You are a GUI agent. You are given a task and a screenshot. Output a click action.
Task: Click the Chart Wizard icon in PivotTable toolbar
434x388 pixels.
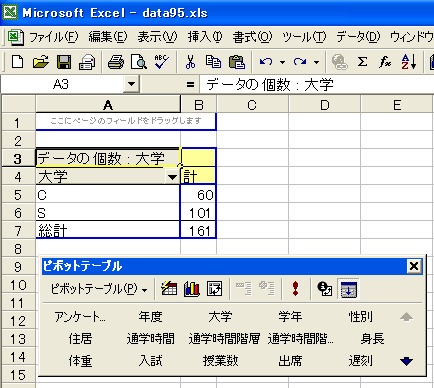tap(192, 289)
